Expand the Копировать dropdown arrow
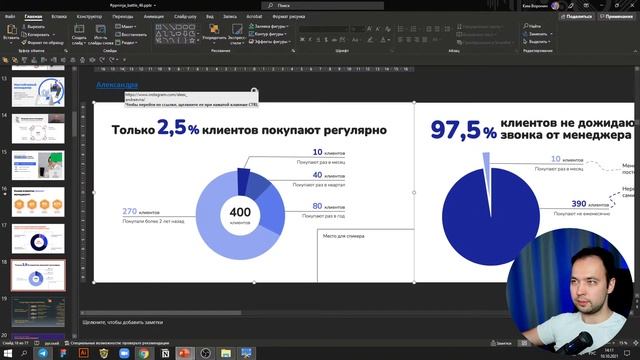Viewport: 640px width, 360px height. 53,35
